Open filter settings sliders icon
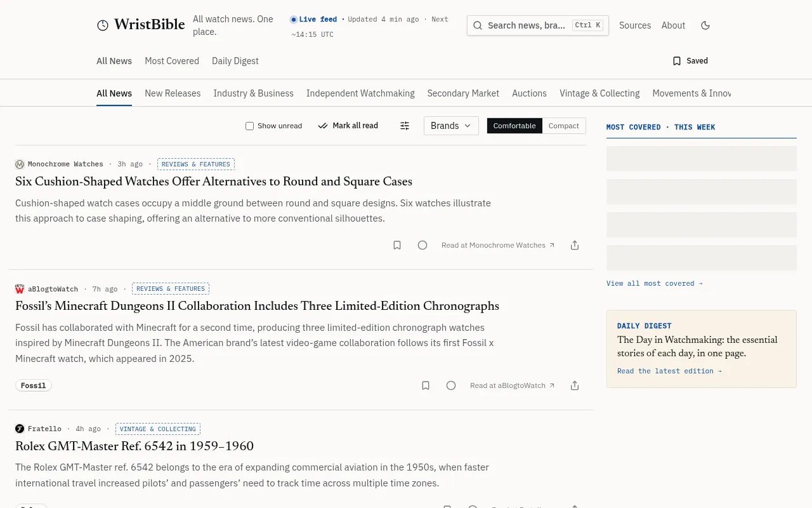This screenshot has width=812, height=508. click(405, 126)
